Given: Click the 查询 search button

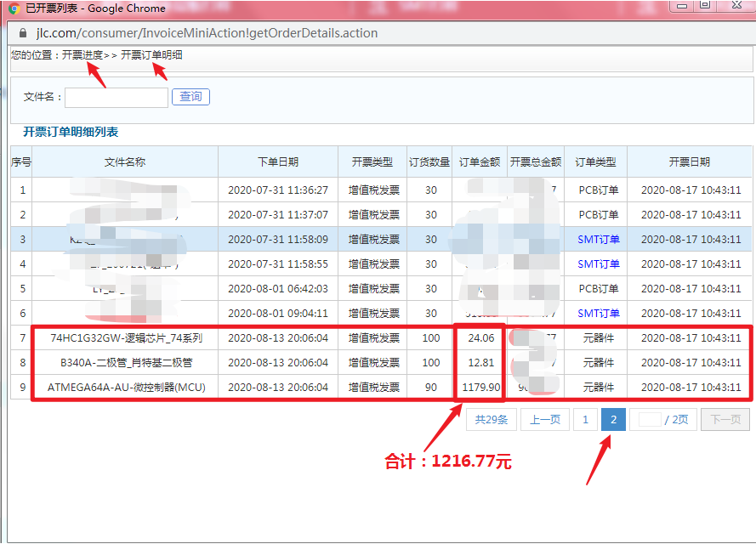Looking at the screenshot, I should pos(190,97).
